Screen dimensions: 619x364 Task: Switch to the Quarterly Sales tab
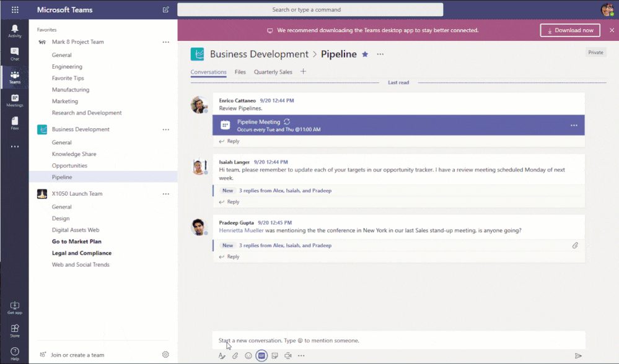pyautogui.click(x=273, y=72)
